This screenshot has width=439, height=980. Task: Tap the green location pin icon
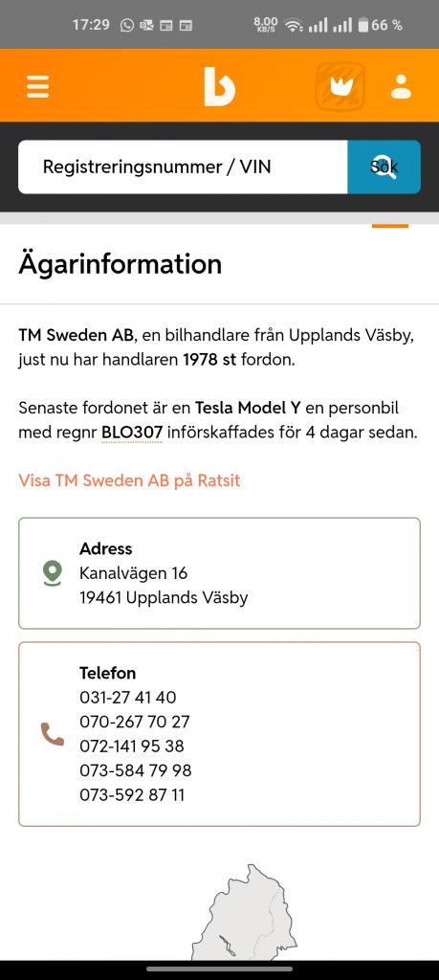(x=53, y=573)
